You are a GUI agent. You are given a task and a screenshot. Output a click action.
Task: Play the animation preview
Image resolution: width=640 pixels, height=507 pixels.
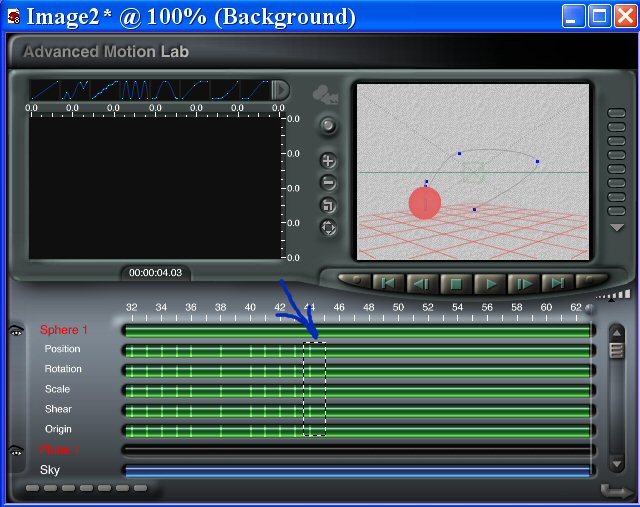[490, 283]
